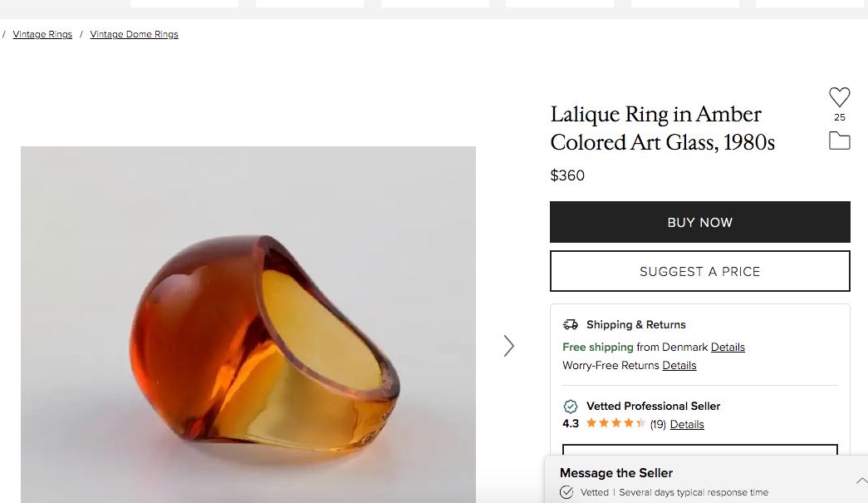Show the next product image

[509, 346]
